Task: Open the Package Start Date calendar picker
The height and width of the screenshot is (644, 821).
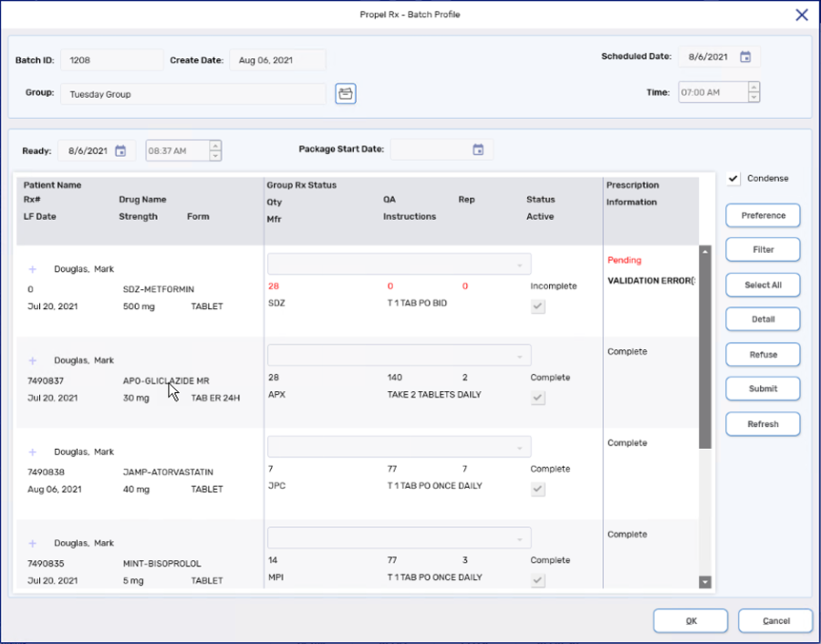Action: 478,150
